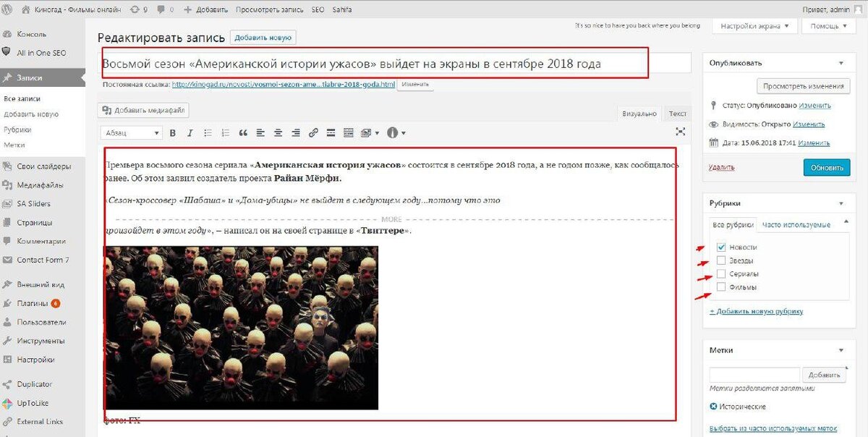Open Внешний вид appearance menu
Image resolution: width=868 pixels, height=437 pixels.
tap(41, 284)
